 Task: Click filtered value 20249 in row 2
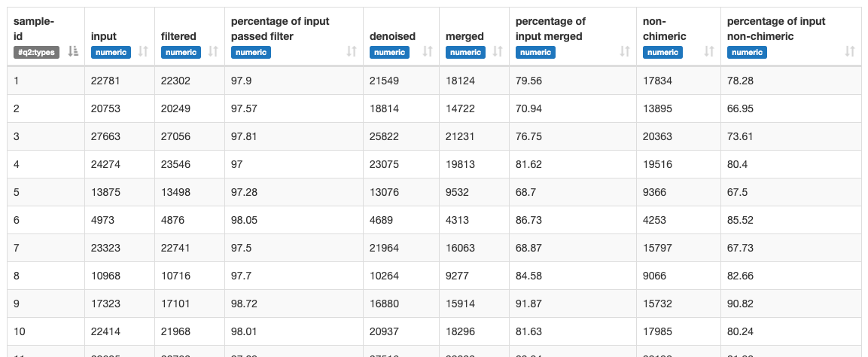click(175, 108)
